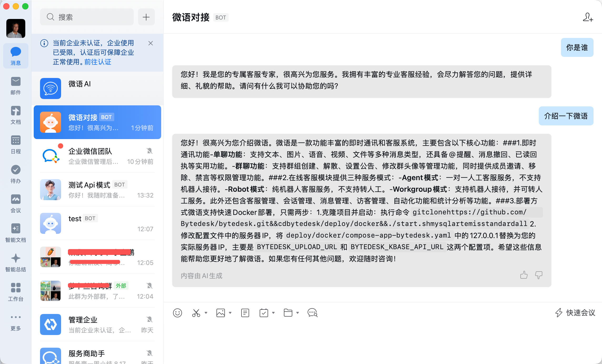The image size is (602, 364).
Task: Like the AI response with thumbs up
Action: tap(524, 275)
